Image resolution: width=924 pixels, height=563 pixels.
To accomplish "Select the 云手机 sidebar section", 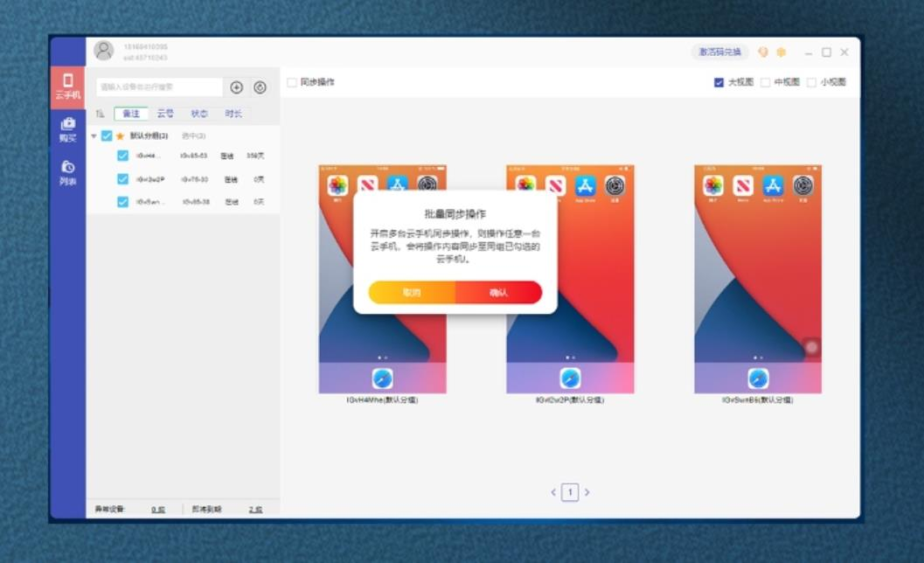I will [x=68, y=87].
